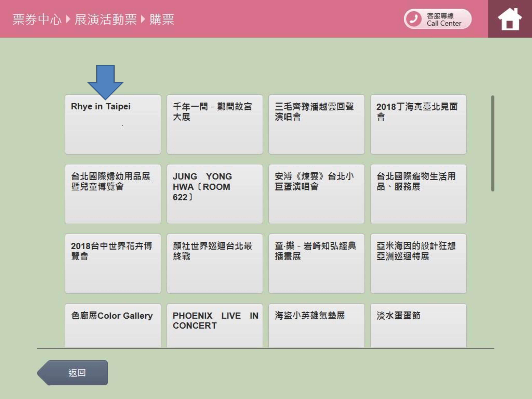Choose 2018台中世界花卉博覽會 event
Image resolution: width=532 pixels, height=399 pixels.
[113, 264]
